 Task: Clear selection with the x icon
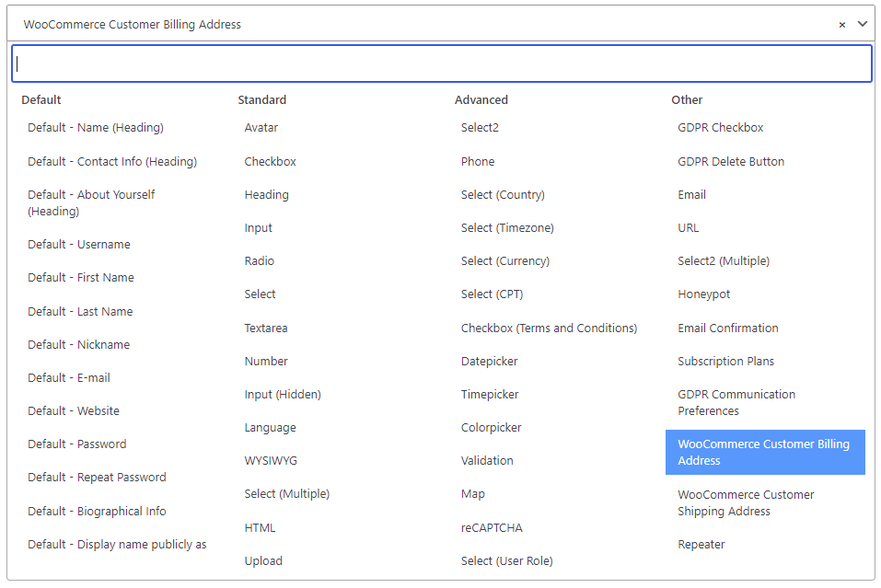841,25
